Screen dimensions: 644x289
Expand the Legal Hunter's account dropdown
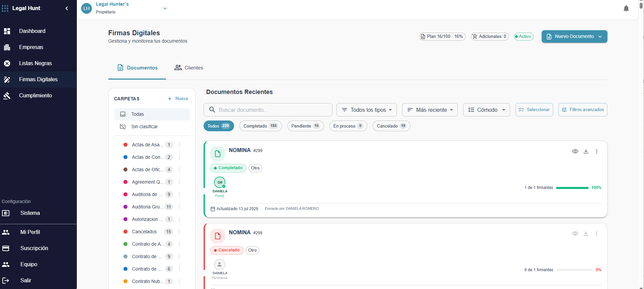click(x=165, y=8)
